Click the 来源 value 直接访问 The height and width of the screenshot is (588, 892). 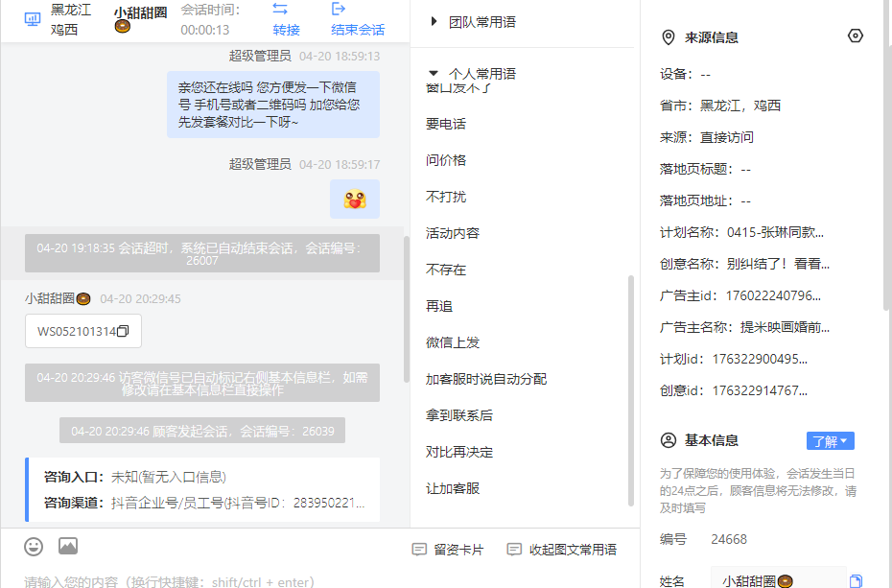pyautogui.click(x=726, y=137)
